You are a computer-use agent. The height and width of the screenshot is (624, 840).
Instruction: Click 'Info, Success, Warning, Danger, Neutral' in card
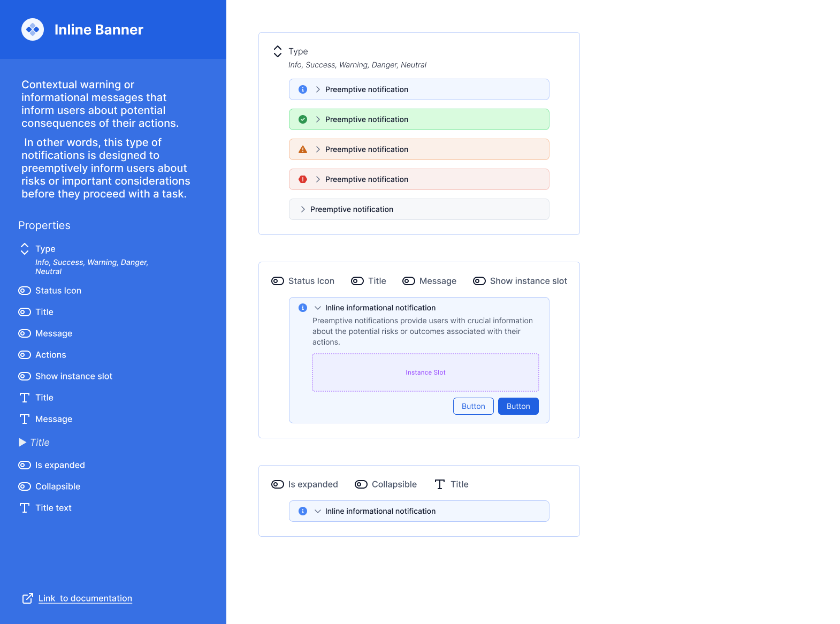coord(357,65)
